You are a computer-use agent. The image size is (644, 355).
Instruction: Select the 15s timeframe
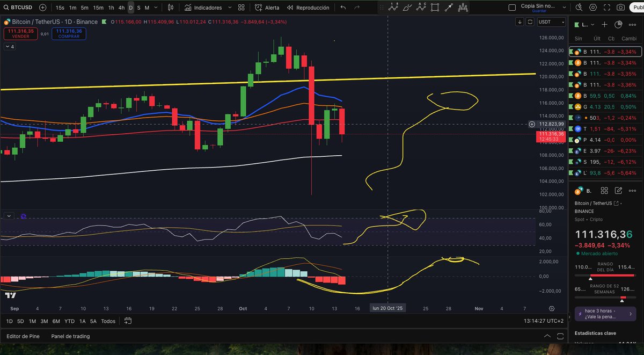tap(60, 8)
